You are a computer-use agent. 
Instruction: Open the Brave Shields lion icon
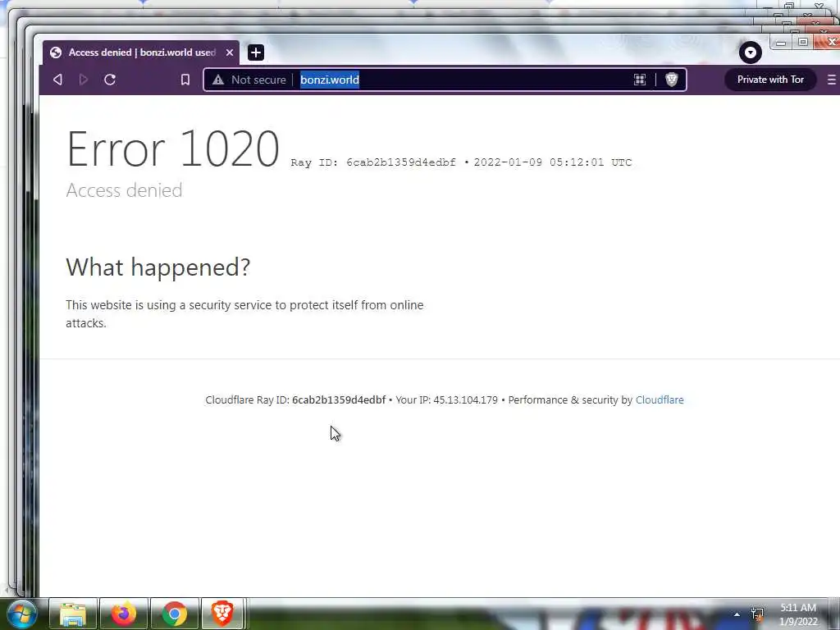pyautogui.click(x=671, y=80)
